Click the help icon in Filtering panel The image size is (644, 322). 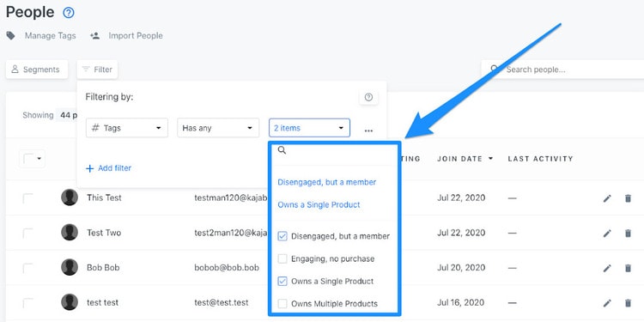click(x=368, y=97)
